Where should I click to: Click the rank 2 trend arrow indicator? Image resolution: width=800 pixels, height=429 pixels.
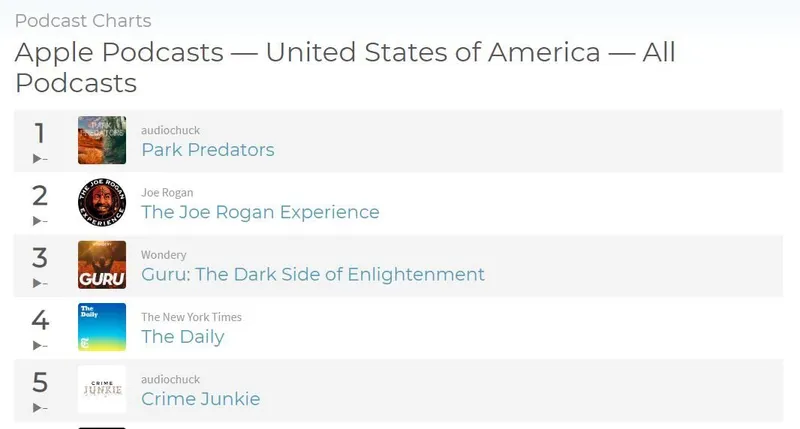tap(40, 220)
